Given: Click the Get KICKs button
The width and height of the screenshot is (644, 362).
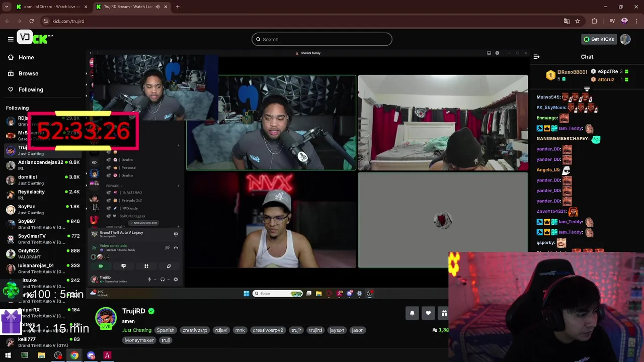Looking at the screenshot, I should tap(599, 39).
